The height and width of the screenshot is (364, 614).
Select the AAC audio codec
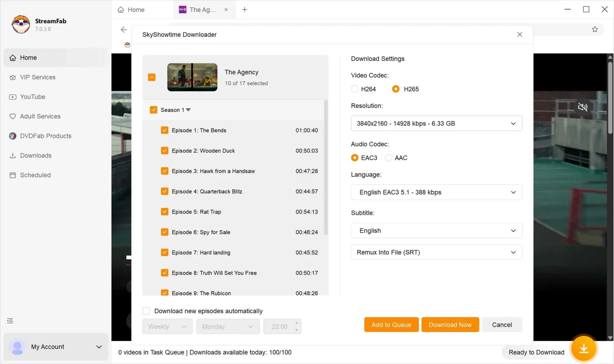coord(389,158)
